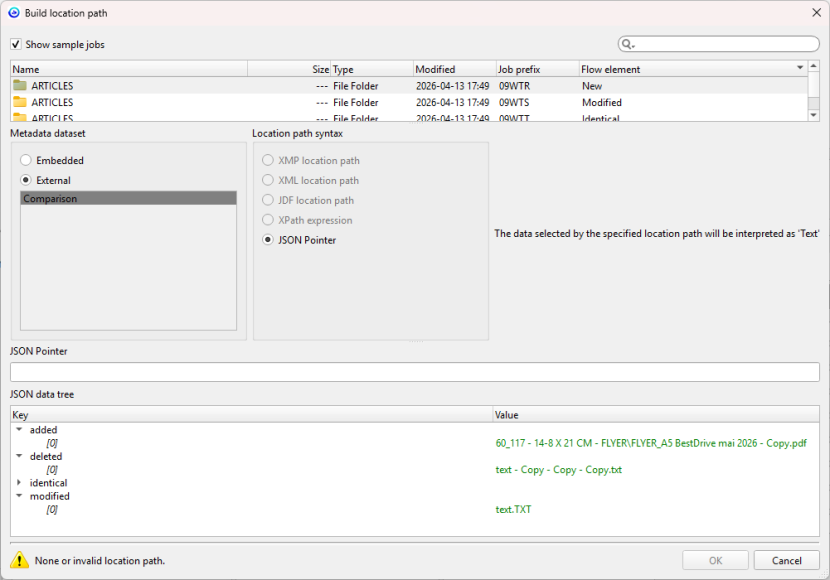
Task: Select the Embedded metadata radio button
Action: (x=27, y=160)
